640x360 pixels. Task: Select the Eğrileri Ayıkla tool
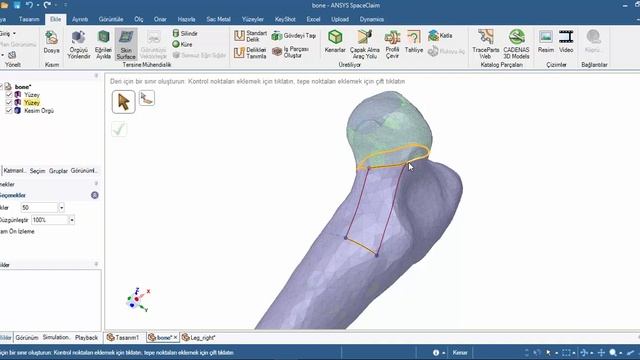tap(103, 44)
